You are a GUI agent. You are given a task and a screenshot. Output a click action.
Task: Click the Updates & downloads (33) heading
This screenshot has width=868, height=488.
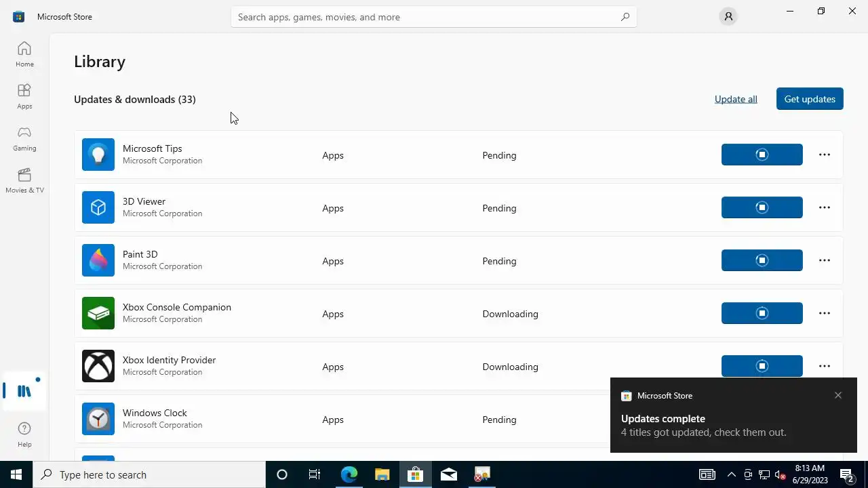tap(135, 99)
